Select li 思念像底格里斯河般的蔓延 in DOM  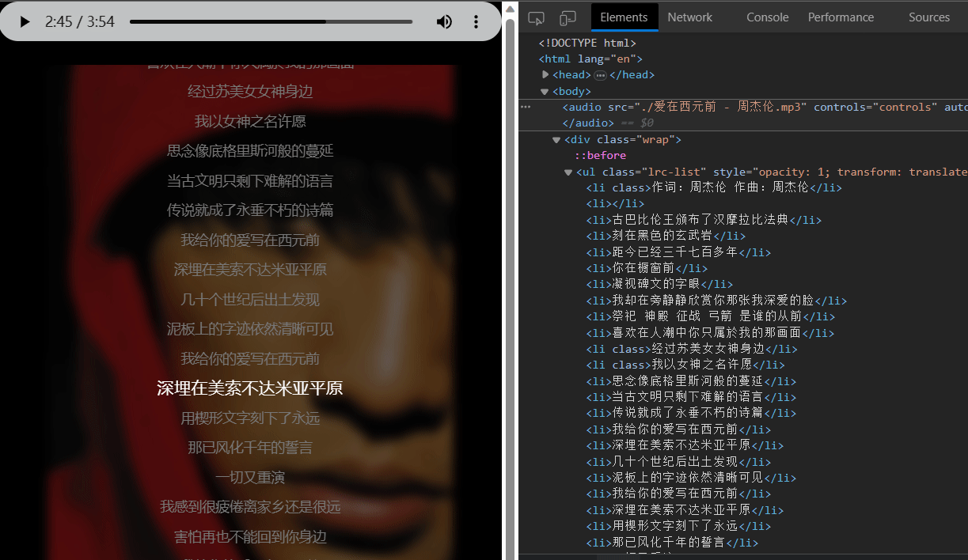[x=691, y=381]
